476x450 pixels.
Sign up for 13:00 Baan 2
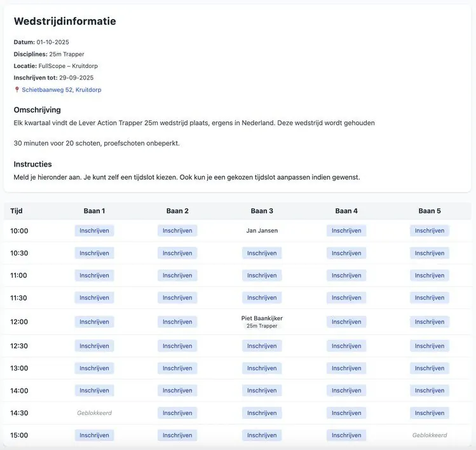(177, 368)
